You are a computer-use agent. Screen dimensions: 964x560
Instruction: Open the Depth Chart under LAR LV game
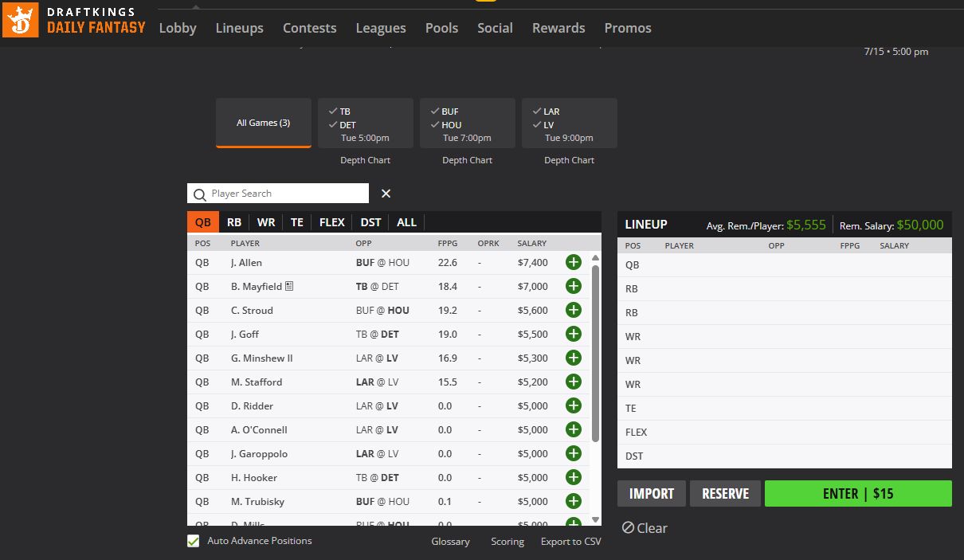(569, 160)
